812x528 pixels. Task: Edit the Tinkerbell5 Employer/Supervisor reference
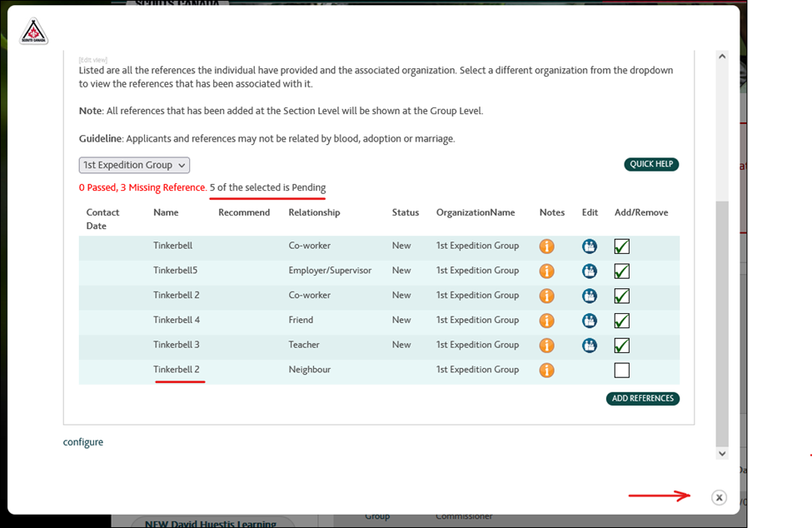590,271
